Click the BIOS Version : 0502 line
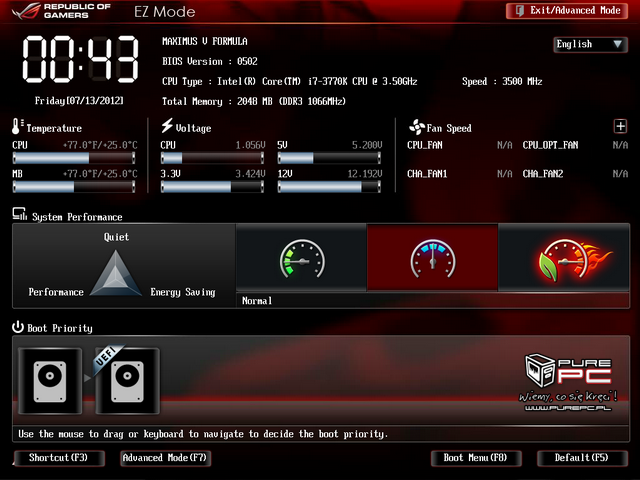Viewport: 640px width, 480px height. (210, 61)
